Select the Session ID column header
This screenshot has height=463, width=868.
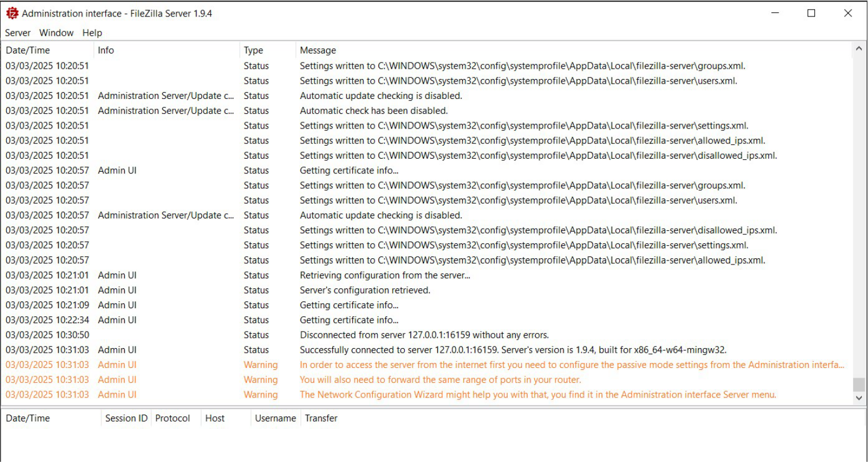126,418
